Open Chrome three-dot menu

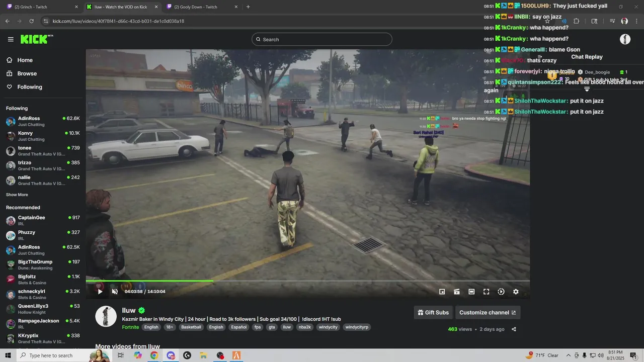coord(636,21)
